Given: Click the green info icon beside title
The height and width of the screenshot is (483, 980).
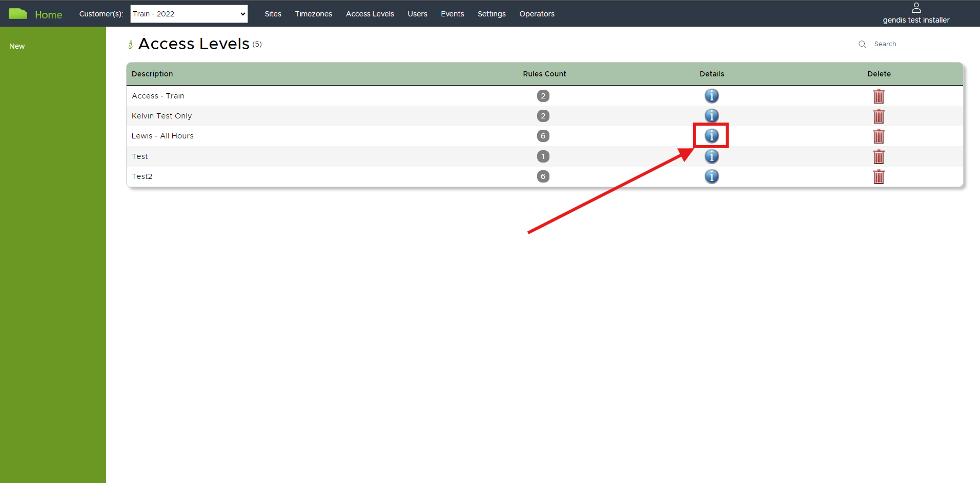Looking at the screenshot, I should 131,45.
